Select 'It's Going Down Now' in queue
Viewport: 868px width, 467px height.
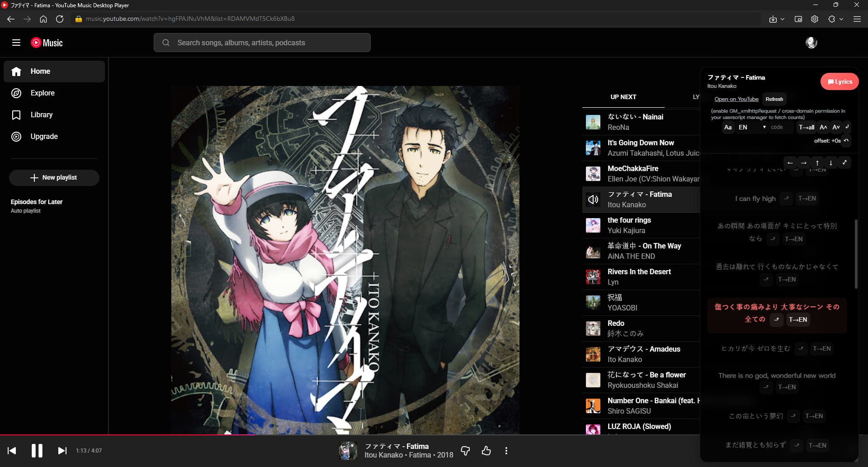641,148
